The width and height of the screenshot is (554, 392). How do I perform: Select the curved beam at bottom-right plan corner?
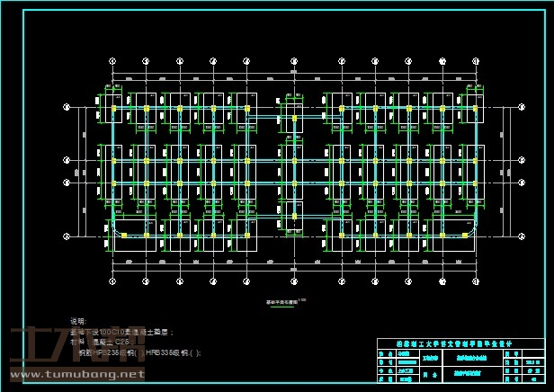pyautogui.click(x=473, y=230)
